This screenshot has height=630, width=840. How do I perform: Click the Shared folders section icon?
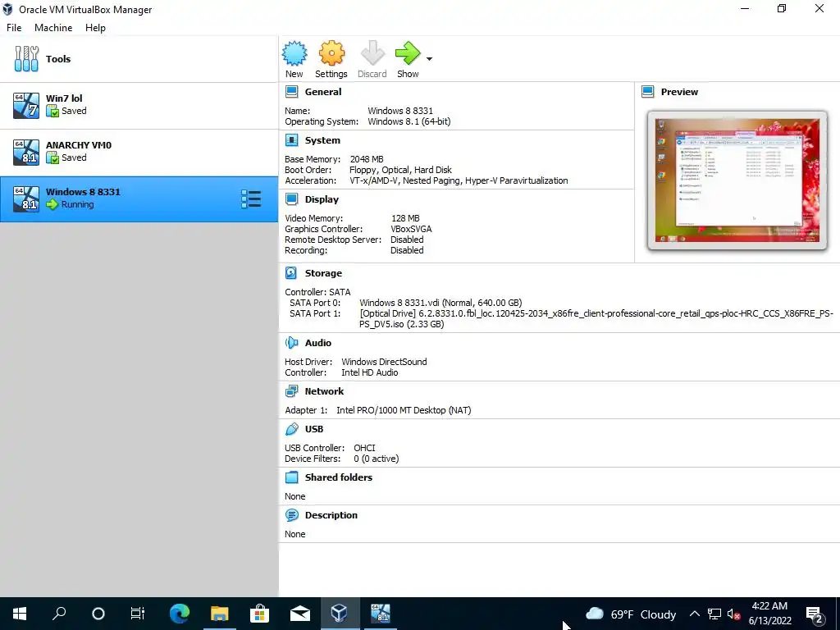click(x=291, y=477)
